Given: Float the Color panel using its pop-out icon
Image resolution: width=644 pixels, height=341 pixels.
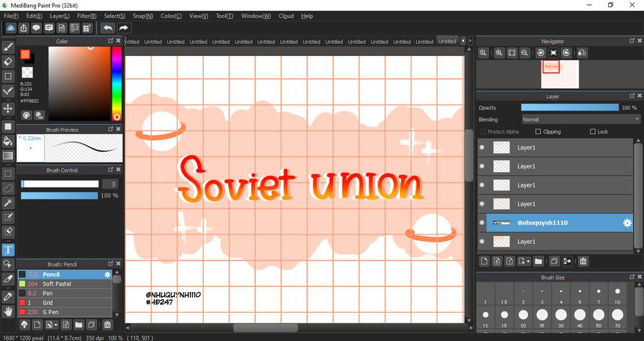Looking at the screenshot, I should (111, 41).
